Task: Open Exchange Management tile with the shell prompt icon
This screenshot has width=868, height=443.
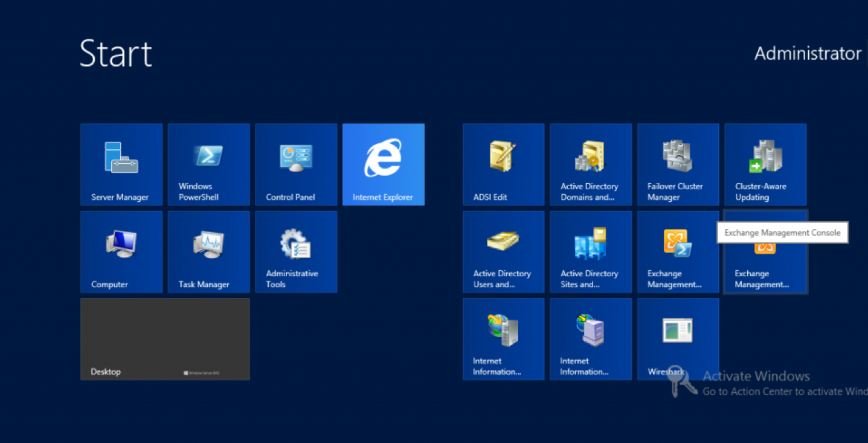Action: point(678,251)
